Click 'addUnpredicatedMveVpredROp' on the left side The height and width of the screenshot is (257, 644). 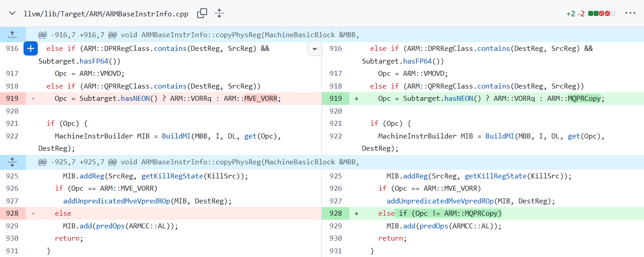[117, 201]
